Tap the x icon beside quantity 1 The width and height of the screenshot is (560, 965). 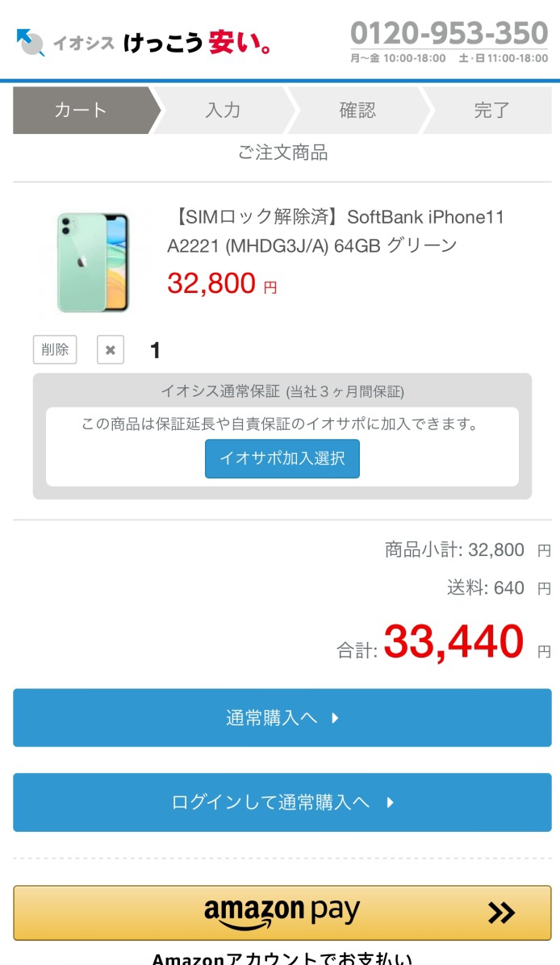click(x=111, y=349)
